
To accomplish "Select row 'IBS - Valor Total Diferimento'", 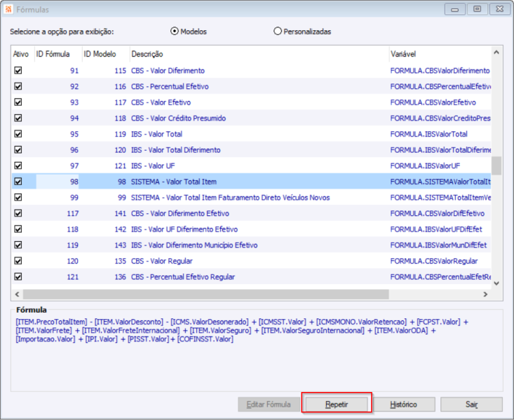I will [252, 150].
